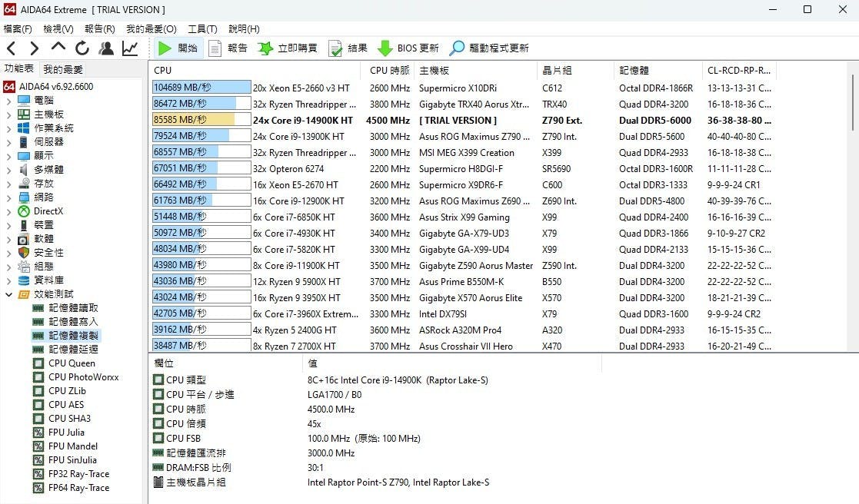Screen dimensions: 859x504
Task: Start benchmark with 開始 button
Action: tap(178, 48)
